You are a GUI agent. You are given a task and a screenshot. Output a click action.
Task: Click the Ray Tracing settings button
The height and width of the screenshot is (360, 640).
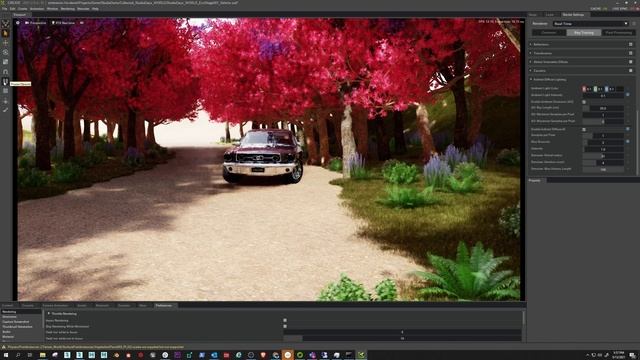(584, 33)
